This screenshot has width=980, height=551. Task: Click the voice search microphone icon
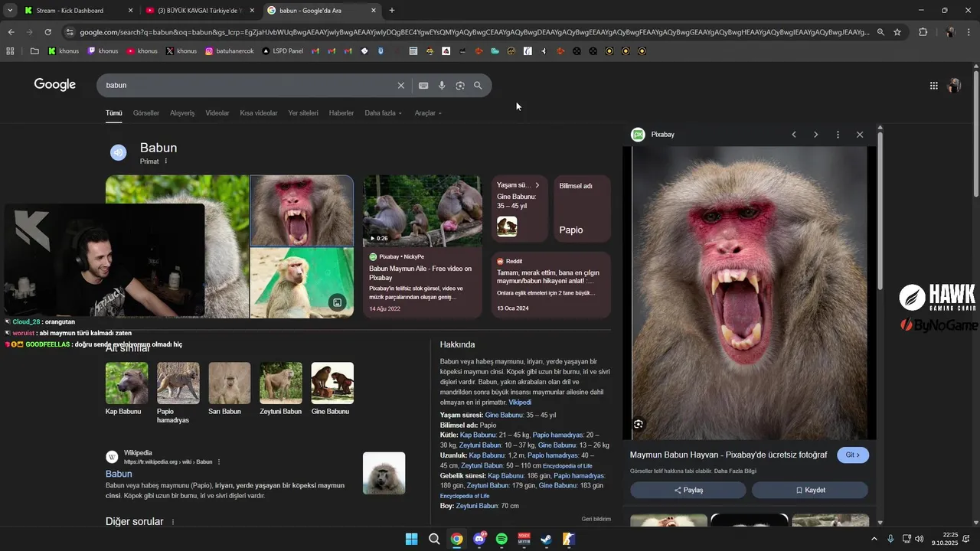[442, 86]
